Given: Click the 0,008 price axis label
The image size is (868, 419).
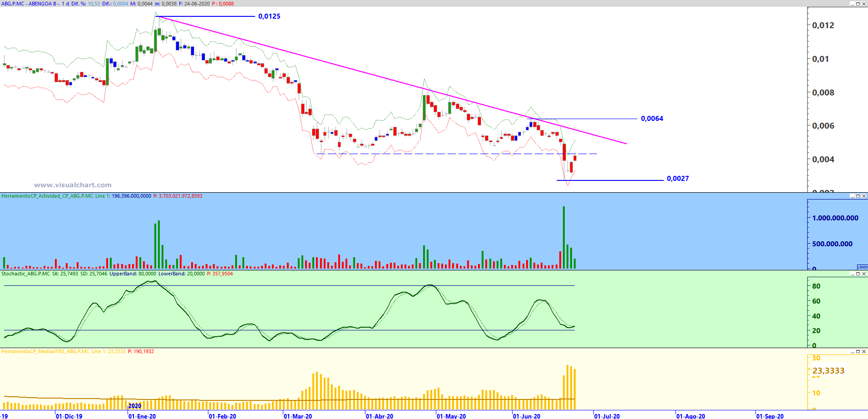Looking at the screenshot, I should point(823,93).
